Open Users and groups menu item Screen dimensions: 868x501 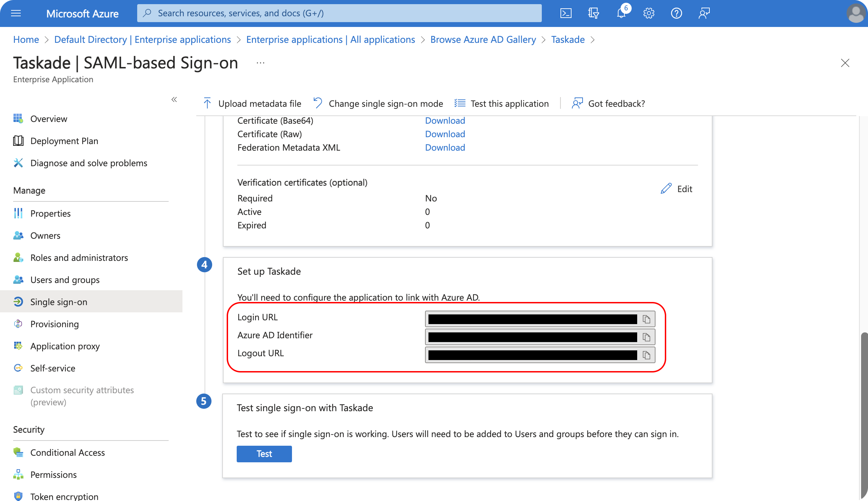pos(65,280)
